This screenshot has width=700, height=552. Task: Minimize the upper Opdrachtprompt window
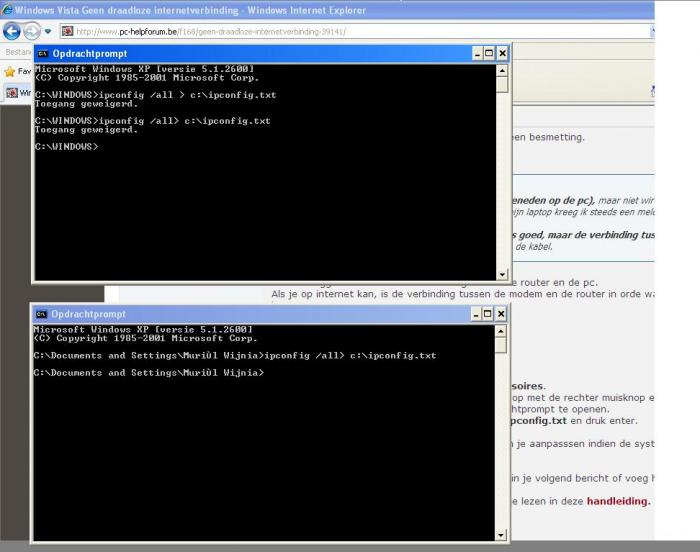(477, 54)
